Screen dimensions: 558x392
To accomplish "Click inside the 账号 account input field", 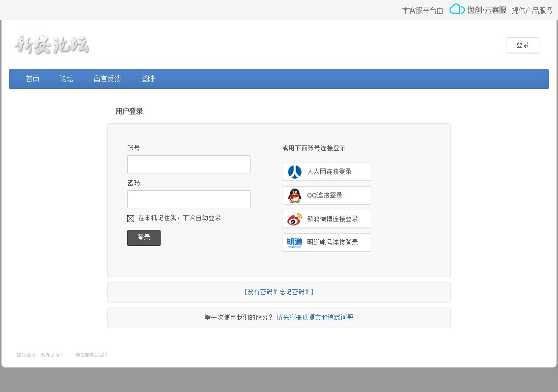I will tap(189, 165).
